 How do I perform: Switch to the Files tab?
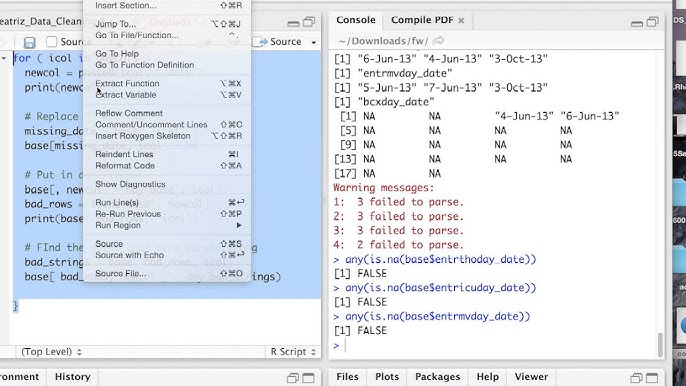347,377
